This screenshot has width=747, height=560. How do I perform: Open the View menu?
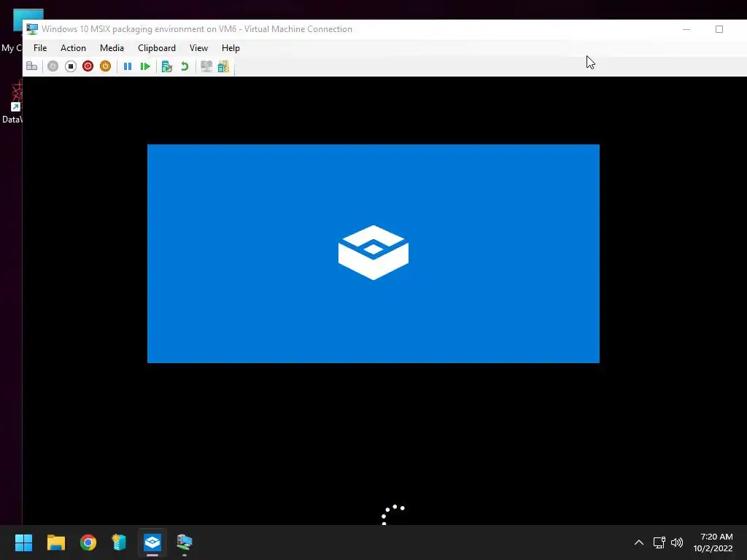click(x=198, y=48)
